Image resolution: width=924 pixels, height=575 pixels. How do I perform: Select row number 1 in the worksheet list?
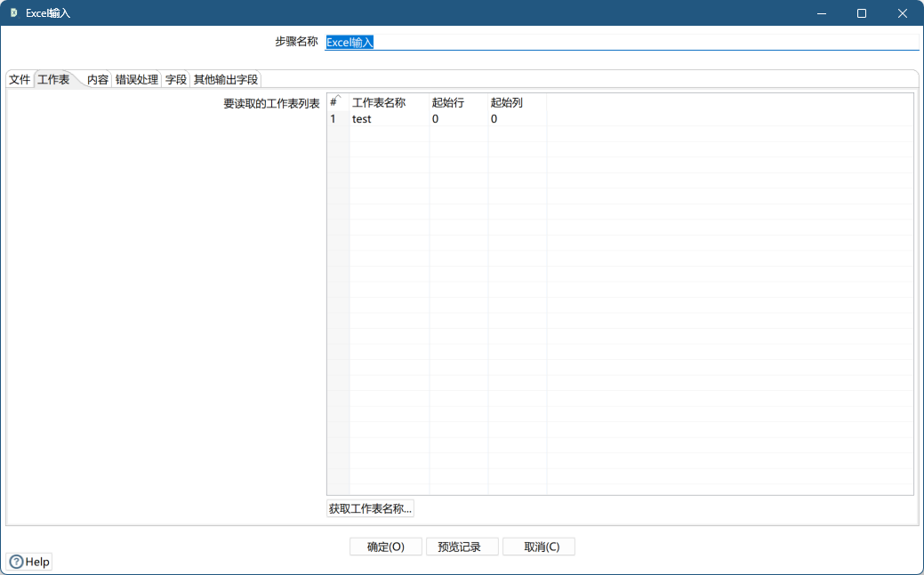point(334,118)
